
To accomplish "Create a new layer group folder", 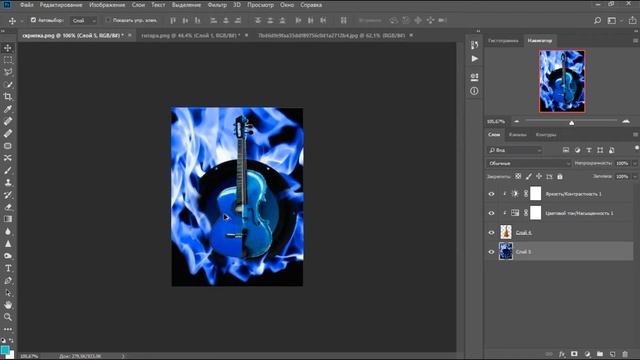I will (600, 354).
